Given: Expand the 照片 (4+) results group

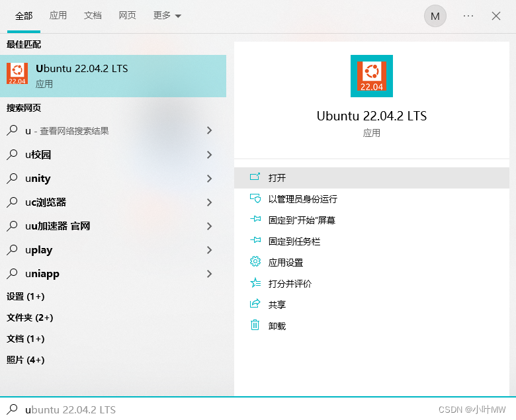Looking at the screenshot, I should click(25, 360).
